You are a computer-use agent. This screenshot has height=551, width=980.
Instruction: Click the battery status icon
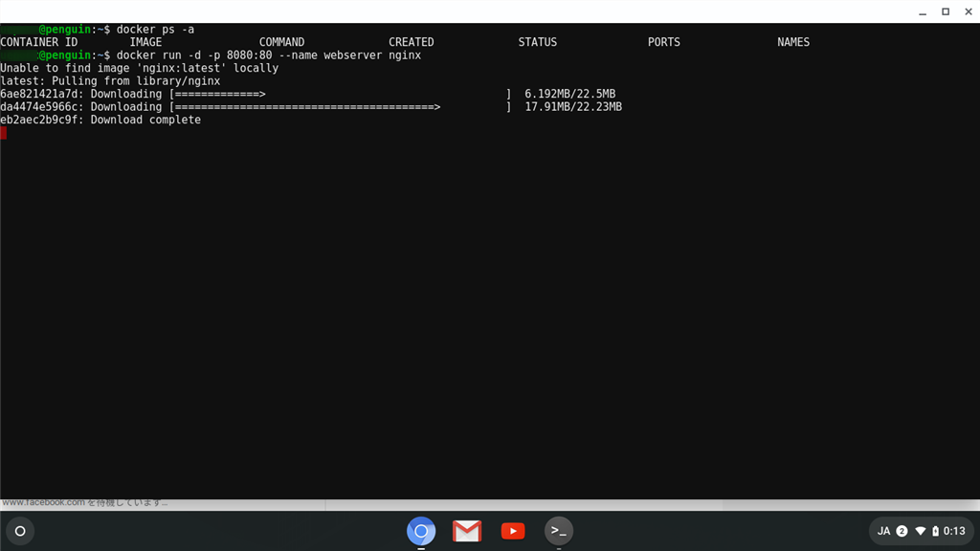pos(936,531)
